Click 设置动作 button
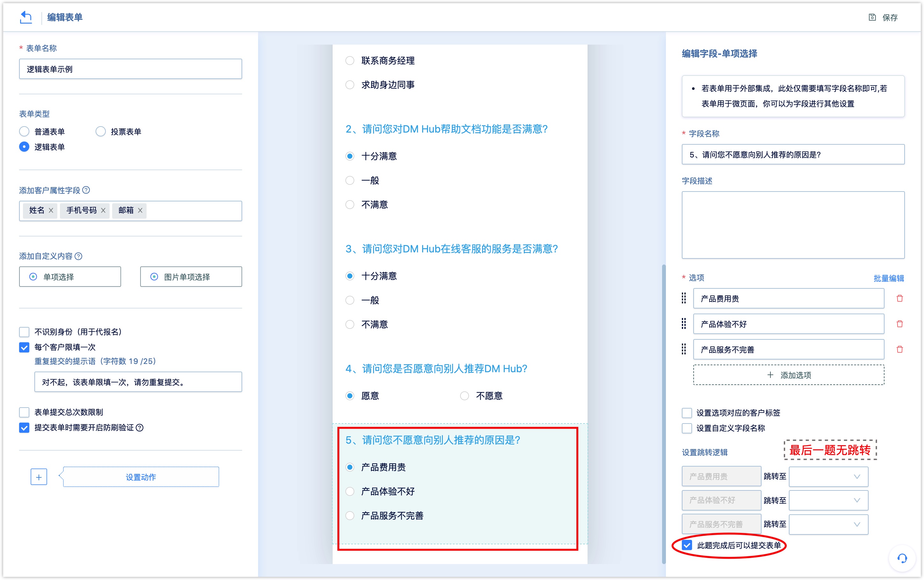 tap(141, 477)
